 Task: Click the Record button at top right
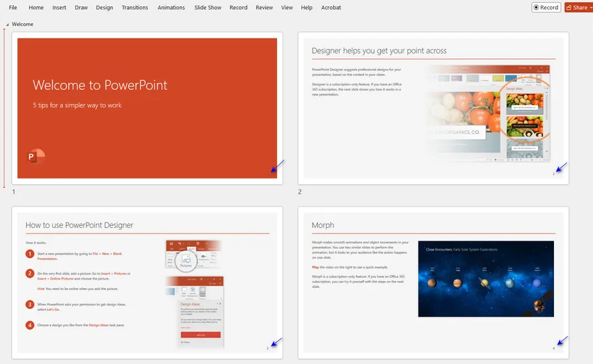[x=546, y=8]
